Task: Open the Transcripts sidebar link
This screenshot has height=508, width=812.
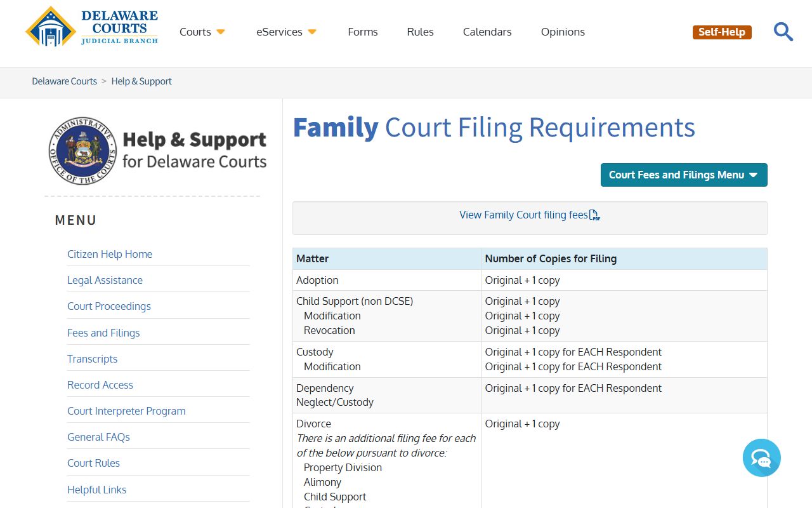Action: click(92, 359)
